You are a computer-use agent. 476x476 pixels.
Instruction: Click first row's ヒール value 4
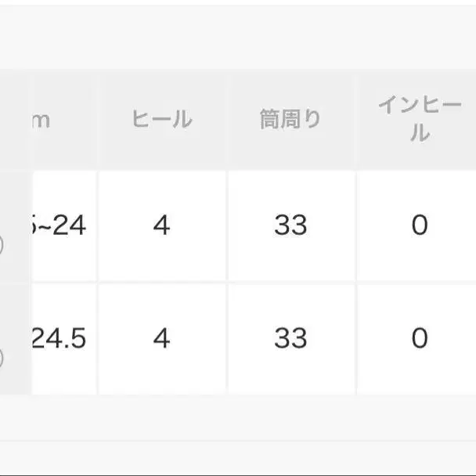pyautogui.click(x=162, y=226)
